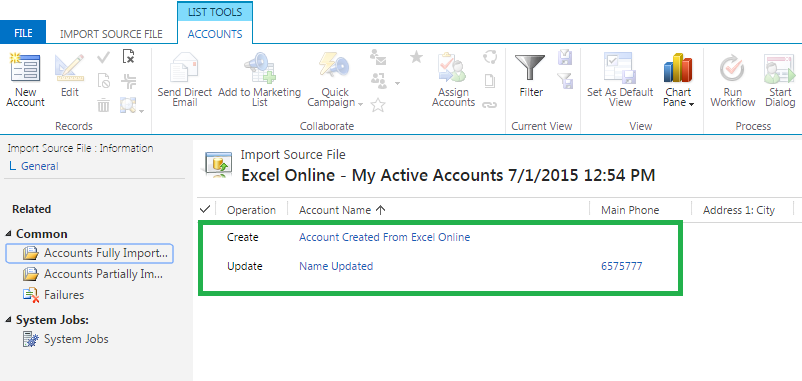Click the circular Share icon near Assign Accounts
The image size is (802, 381).
pyautogui.click(x=490, y=57)
